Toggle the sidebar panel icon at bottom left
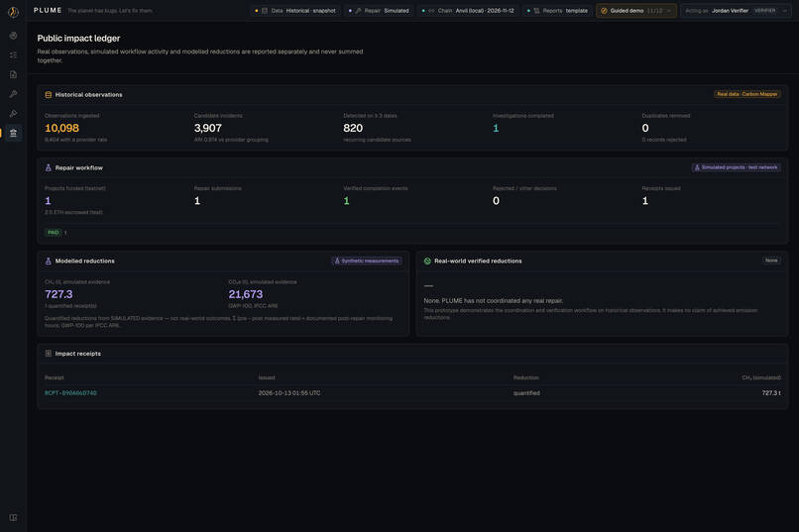Screen dimensions: 799x532 13,517
